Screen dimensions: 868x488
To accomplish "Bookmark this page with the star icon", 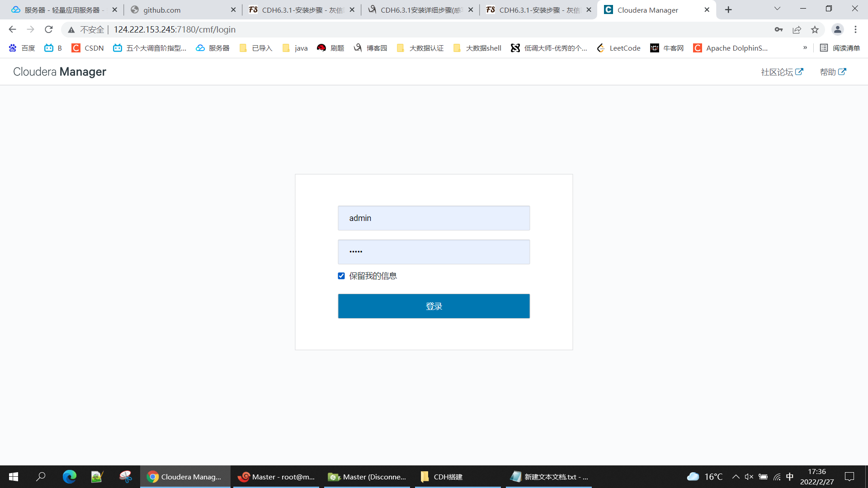I will (815, 29).
